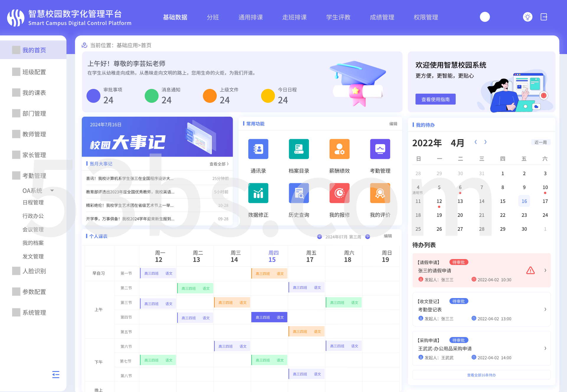
Task: Show previous month in calendar
Action: (475, 142)
